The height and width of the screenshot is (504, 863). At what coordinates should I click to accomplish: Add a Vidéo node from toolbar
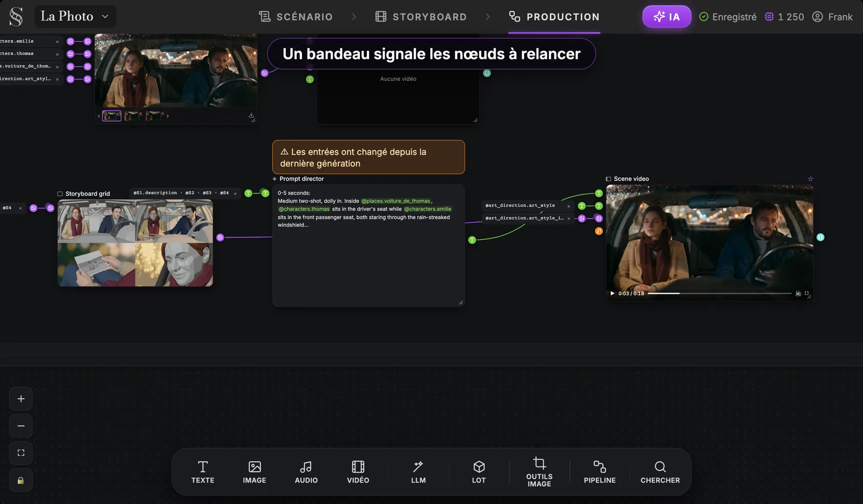point(358,472)
